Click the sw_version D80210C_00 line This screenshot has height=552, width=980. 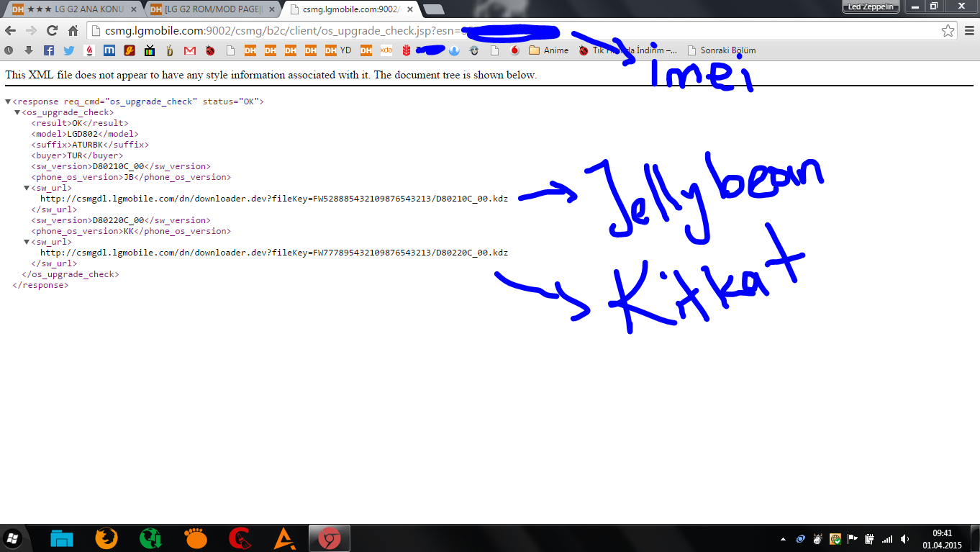(121, 166)
